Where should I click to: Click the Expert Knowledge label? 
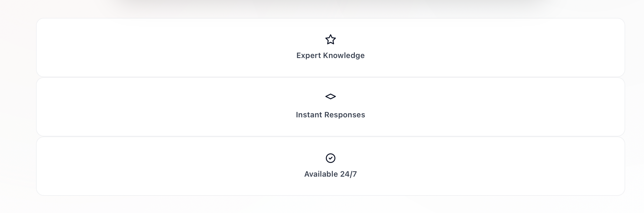(330, 55)
